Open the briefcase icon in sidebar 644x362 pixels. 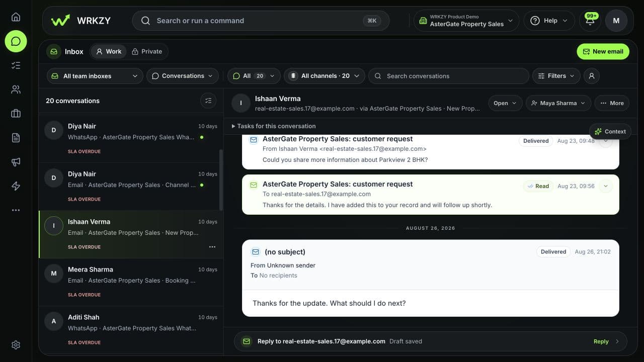[16, 114]
